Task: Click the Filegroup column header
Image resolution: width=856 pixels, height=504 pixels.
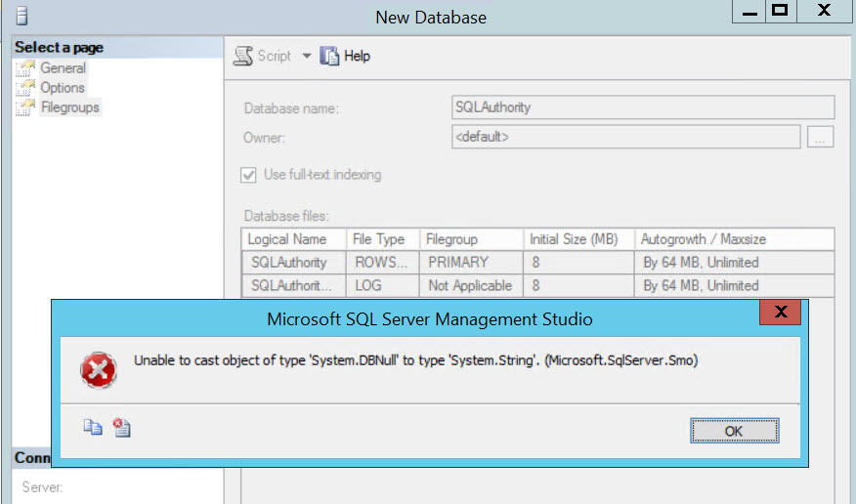Action: [x=471, y=239]
